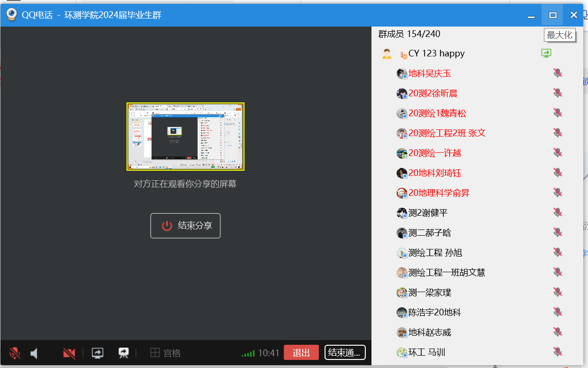Click 结束分享 to stop screen sharing
Screen dimensions: 588x368
point(185,226)
